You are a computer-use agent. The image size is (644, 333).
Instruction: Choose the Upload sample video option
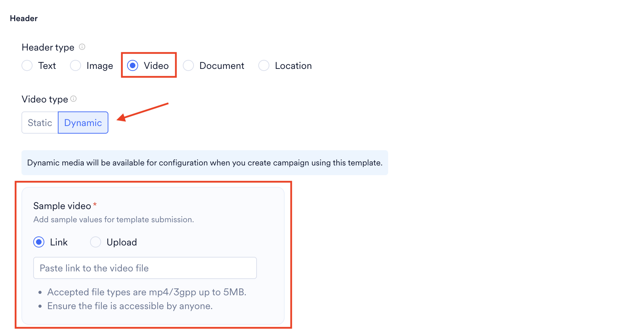[96, 242]
